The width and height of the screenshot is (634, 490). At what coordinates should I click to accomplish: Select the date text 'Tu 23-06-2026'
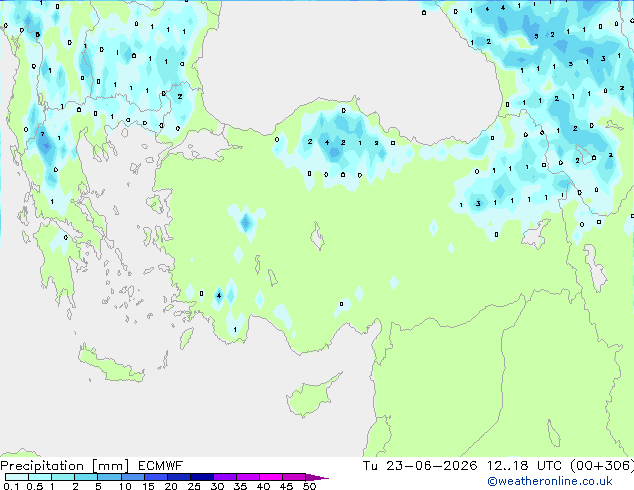[420, 466]
